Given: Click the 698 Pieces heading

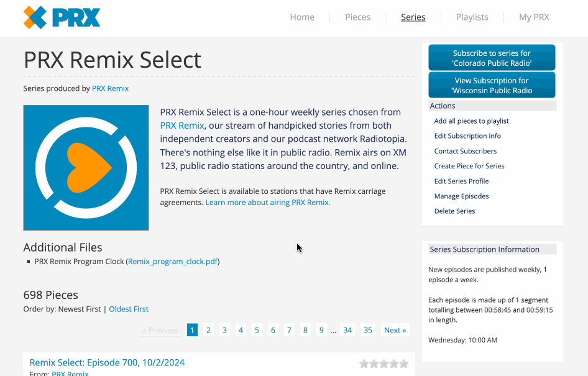Looking at the screenshot, I should [x=50, y=295].
